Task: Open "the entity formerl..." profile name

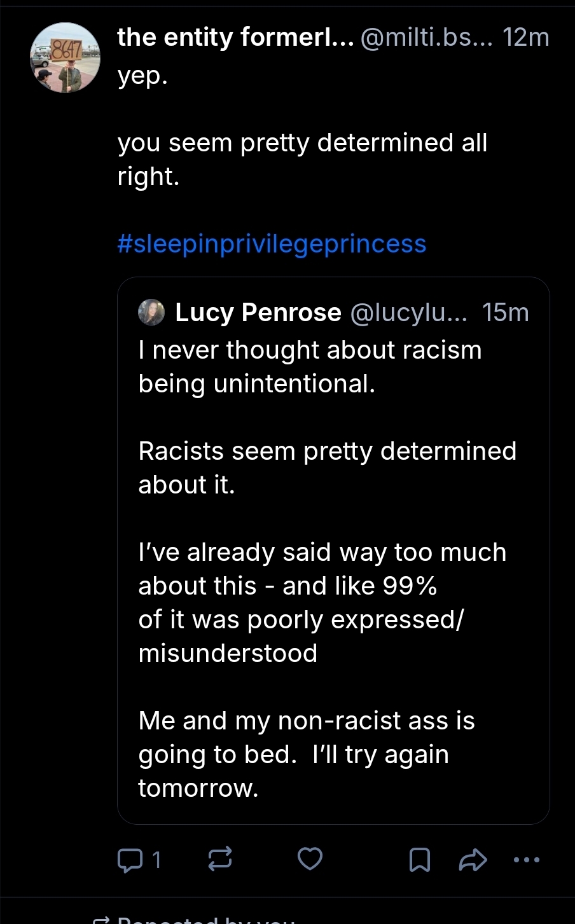Action: tap(235, 38)
